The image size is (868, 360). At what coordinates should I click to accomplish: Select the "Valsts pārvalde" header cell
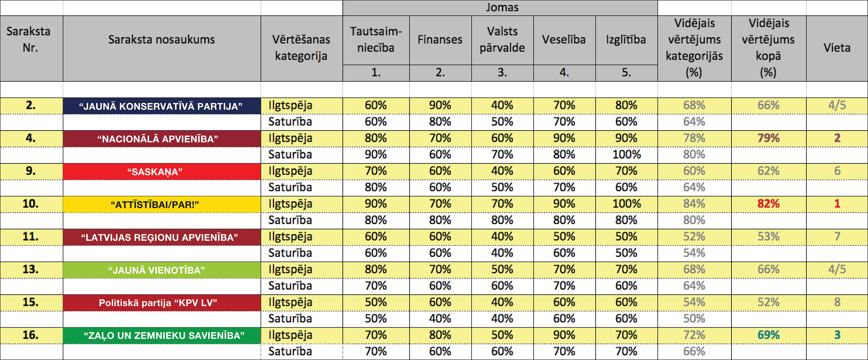(502, 40)
